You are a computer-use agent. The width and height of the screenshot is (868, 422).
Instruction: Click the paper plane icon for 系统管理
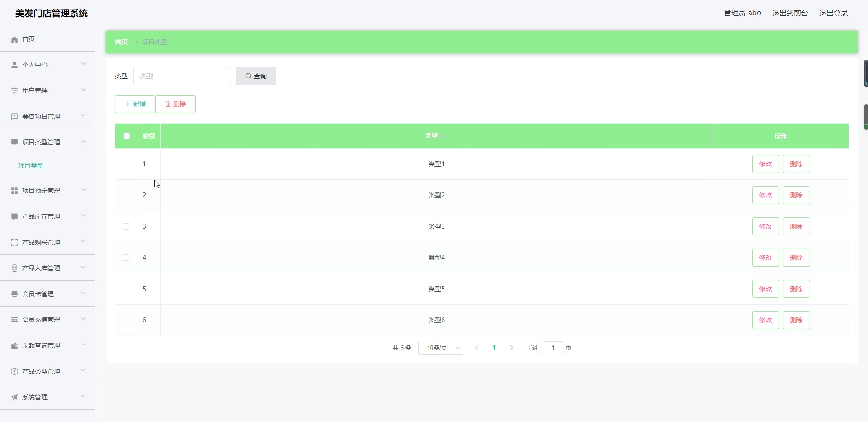click(14, 397)
